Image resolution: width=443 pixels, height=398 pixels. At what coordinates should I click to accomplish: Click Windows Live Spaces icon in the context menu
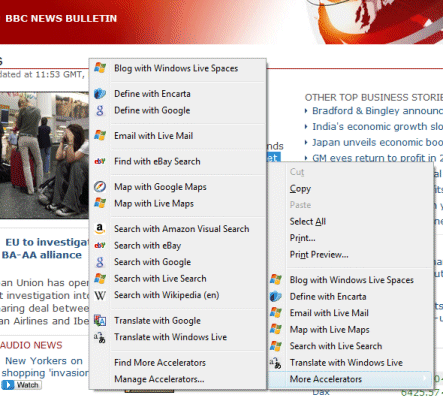tap(276, 279)
